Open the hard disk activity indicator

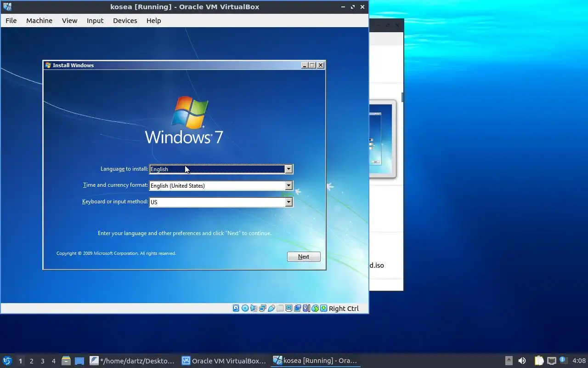[x=236, y=308]
